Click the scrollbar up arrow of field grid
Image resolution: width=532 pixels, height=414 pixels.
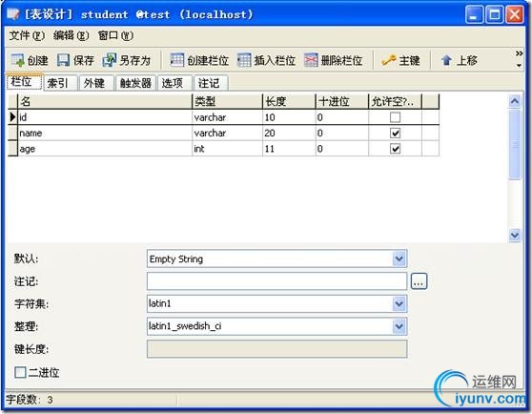[x=515, y=101]
